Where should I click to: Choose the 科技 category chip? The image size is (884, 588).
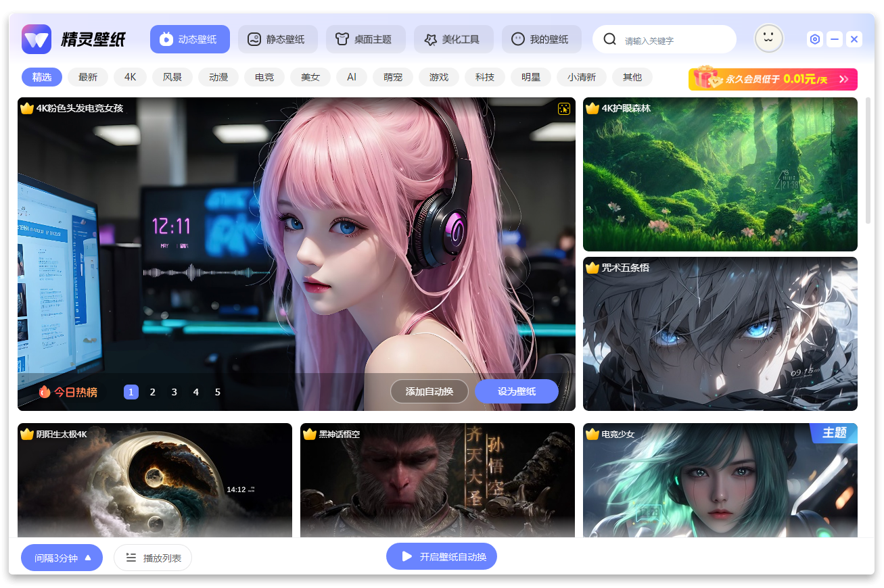485,77
